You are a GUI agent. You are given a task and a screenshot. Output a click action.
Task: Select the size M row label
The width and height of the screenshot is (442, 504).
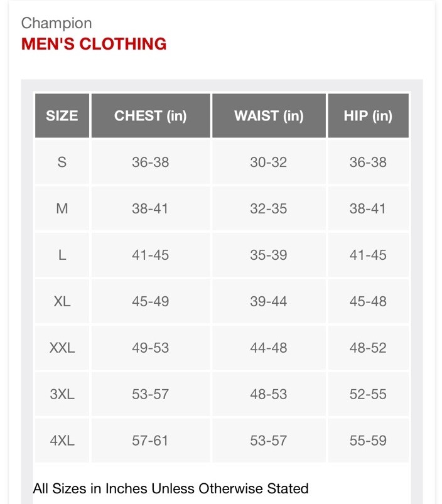[62, 208]
